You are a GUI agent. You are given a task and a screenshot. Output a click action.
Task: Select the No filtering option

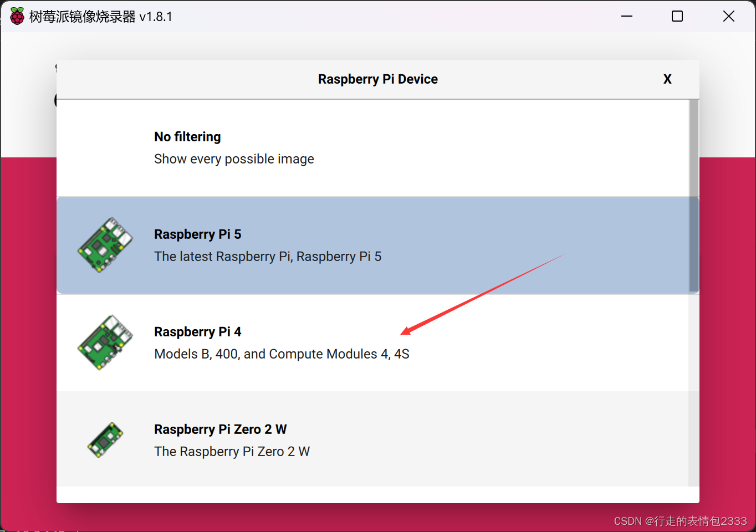point(372,148)
